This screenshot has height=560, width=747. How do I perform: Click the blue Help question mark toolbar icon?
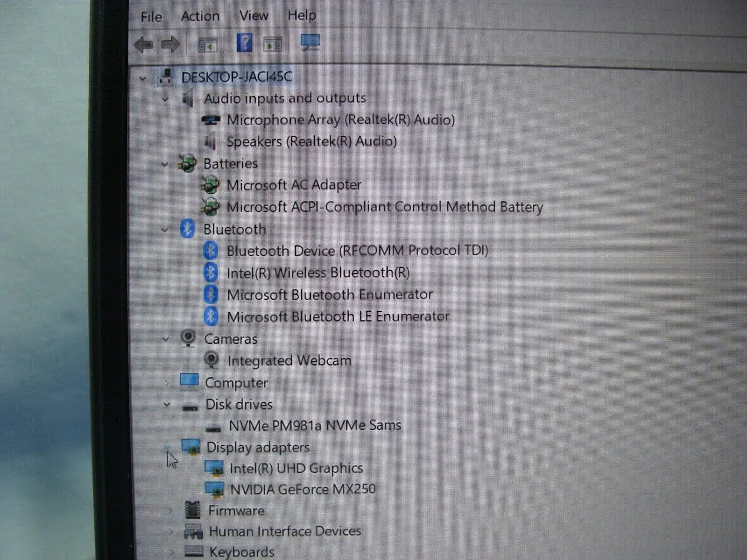pyautogui.click(x=244, y=43)
